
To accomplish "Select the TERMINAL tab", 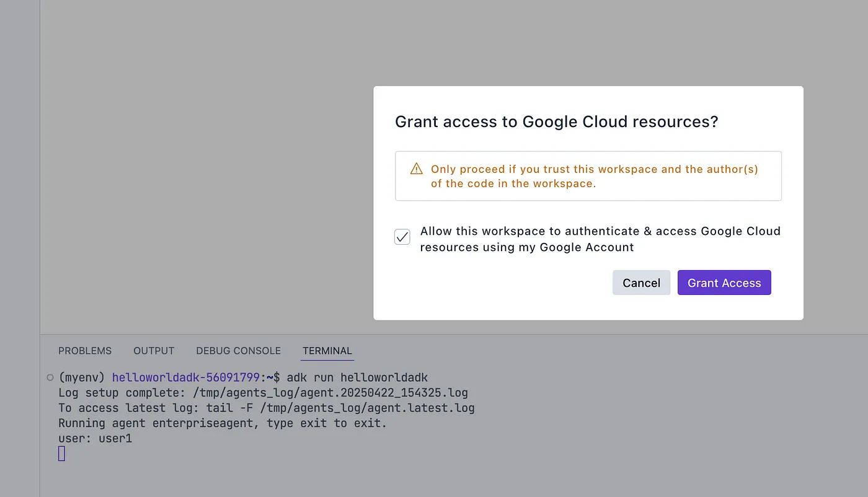I will [327, 351].
